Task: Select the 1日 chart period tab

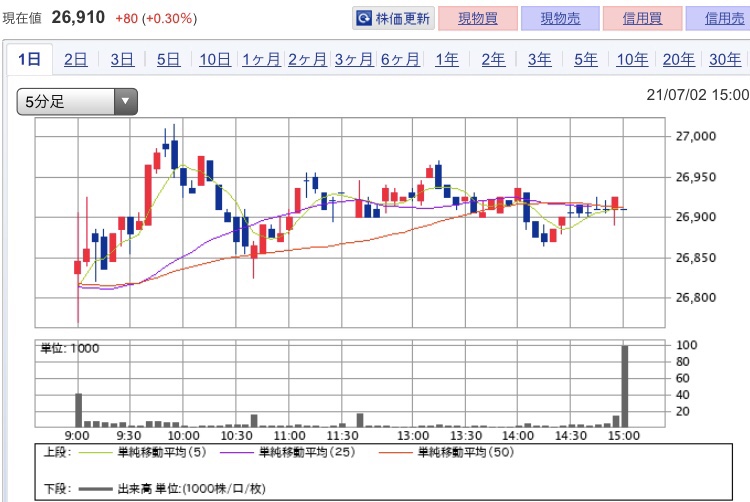Action: [x=29, y=59]
